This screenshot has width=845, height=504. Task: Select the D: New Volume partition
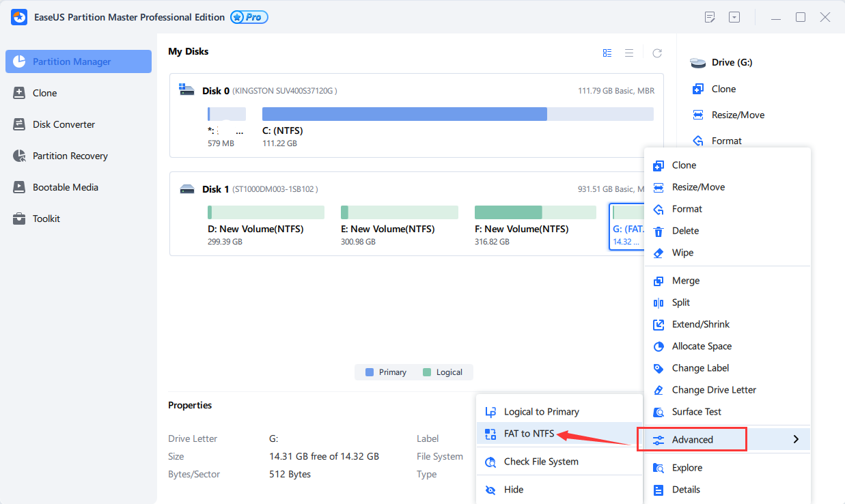pos(266,212)
